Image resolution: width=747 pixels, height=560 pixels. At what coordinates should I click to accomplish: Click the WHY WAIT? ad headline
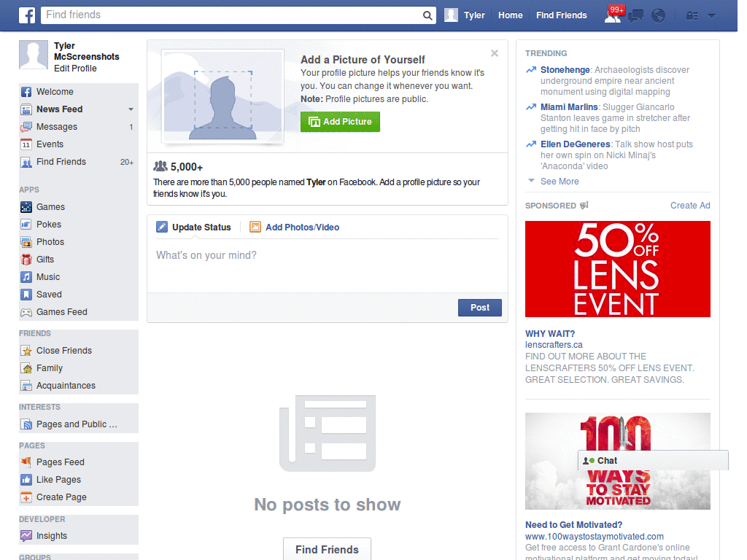pyautogui.click(x=550, y=334)
